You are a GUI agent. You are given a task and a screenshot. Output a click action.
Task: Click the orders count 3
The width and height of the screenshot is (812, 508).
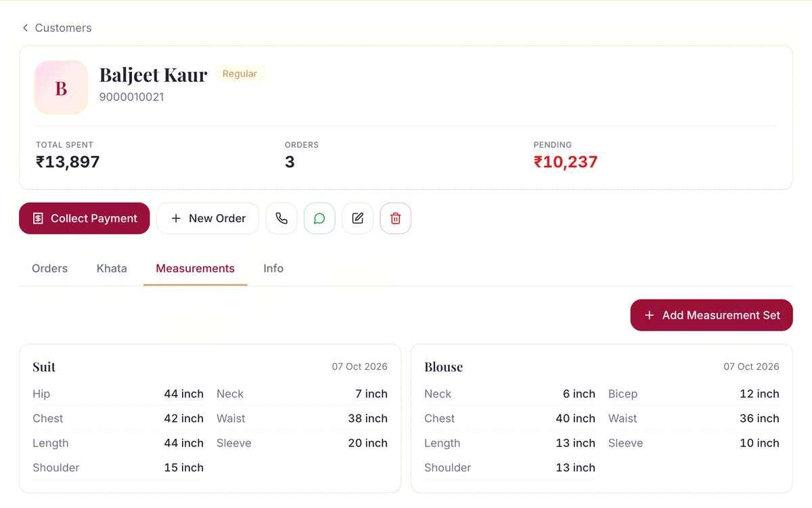coord(290,162)
